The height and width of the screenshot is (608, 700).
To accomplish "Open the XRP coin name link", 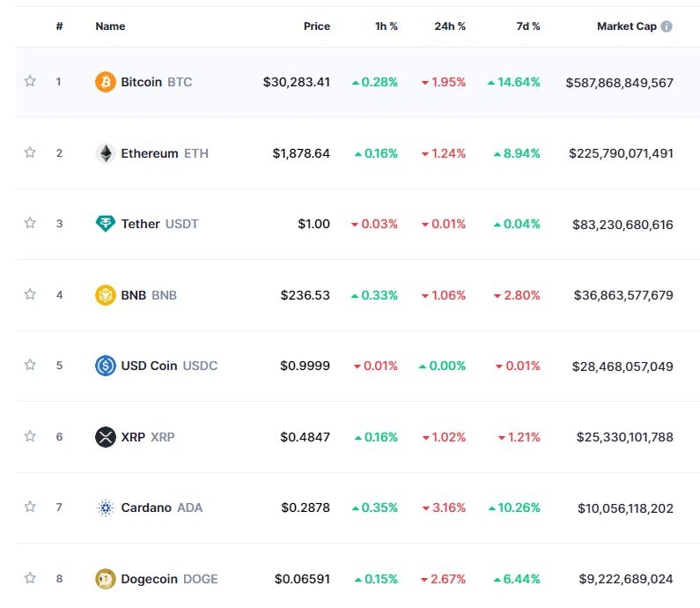I will [x=134, y=437].
